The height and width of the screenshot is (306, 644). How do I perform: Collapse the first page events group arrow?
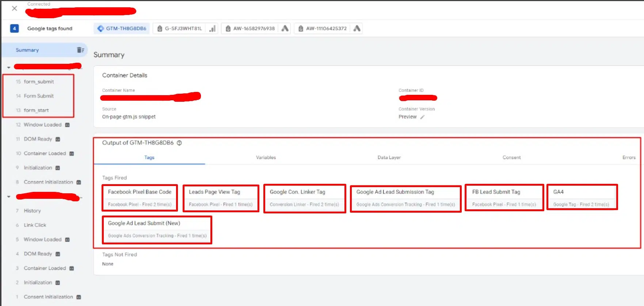tap(9, 67)
